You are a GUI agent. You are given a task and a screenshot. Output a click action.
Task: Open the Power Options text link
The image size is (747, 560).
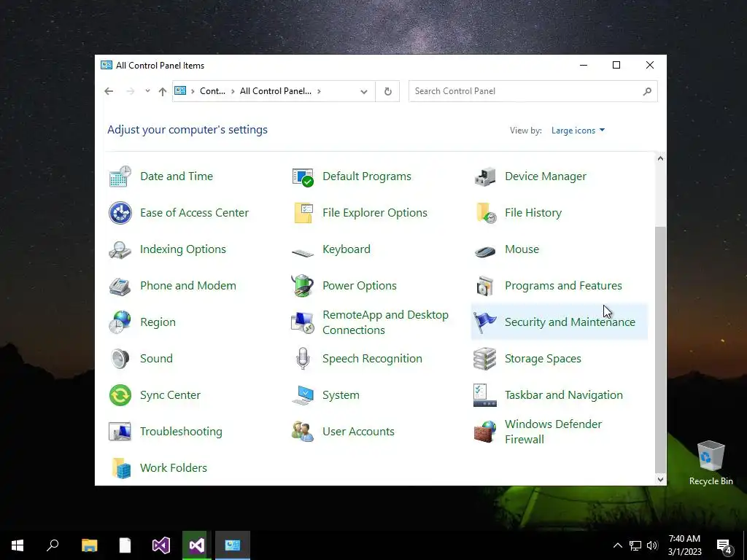point(360,286)
